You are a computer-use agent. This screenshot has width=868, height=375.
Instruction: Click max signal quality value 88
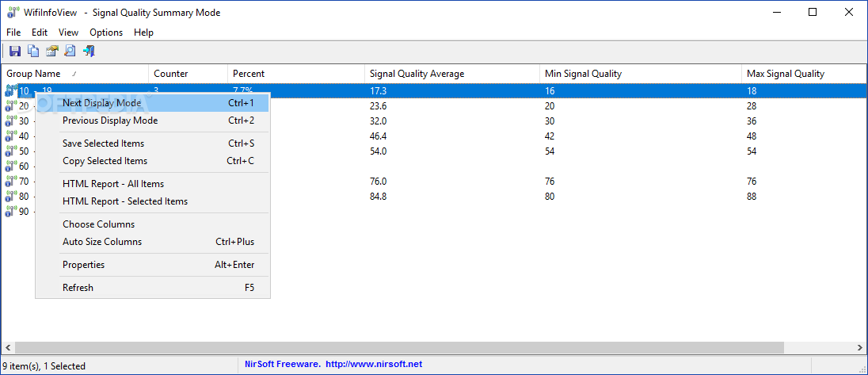752,196
